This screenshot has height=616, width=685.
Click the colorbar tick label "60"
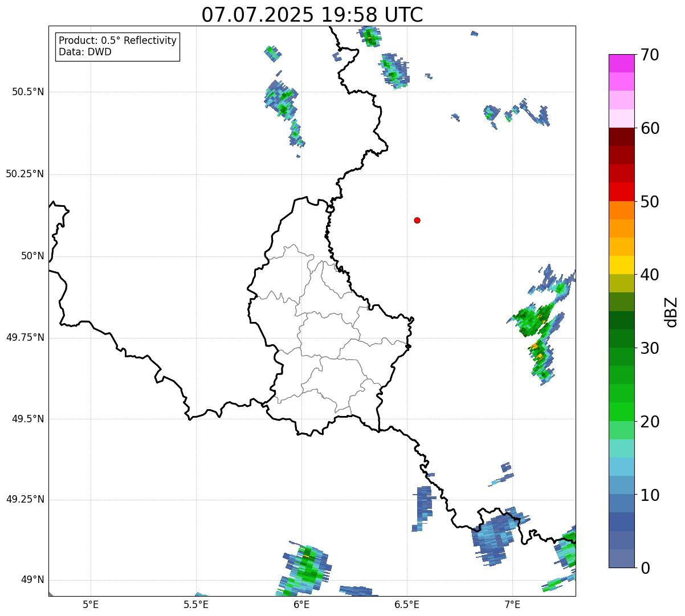click(x=650, y=128)
